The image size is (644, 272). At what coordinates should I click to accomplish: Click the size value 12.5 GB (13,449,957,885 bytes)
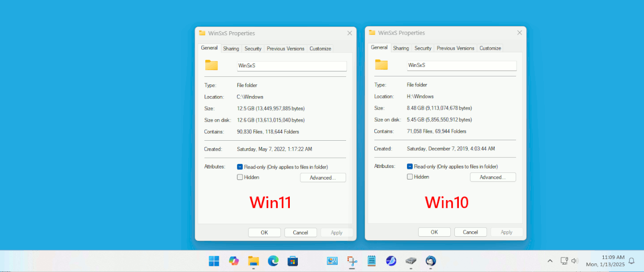click(271, 109)
